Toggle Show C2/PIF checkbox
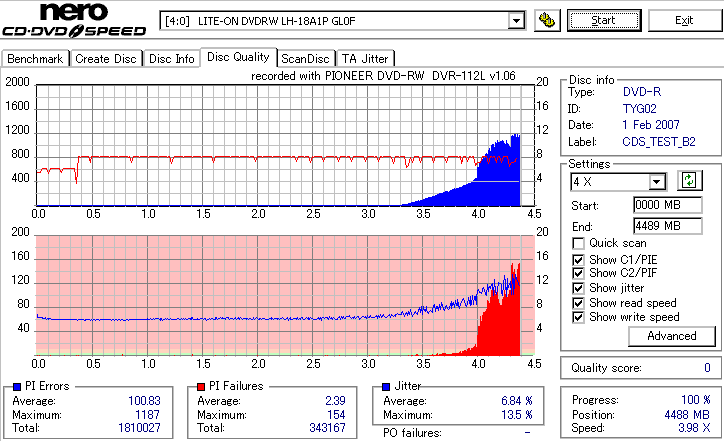The height and width of the screenshot is (441, 724). tap(578, 273)
